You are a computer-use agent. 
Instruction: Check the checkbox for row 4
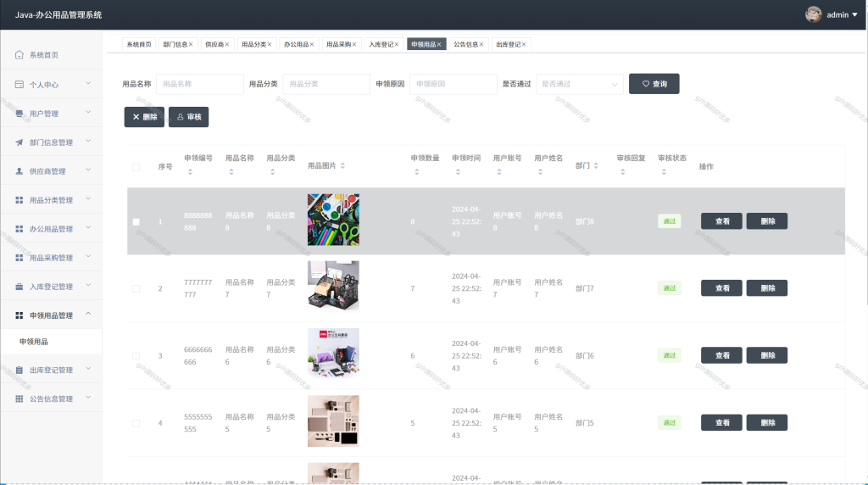[x=136, y=423]
